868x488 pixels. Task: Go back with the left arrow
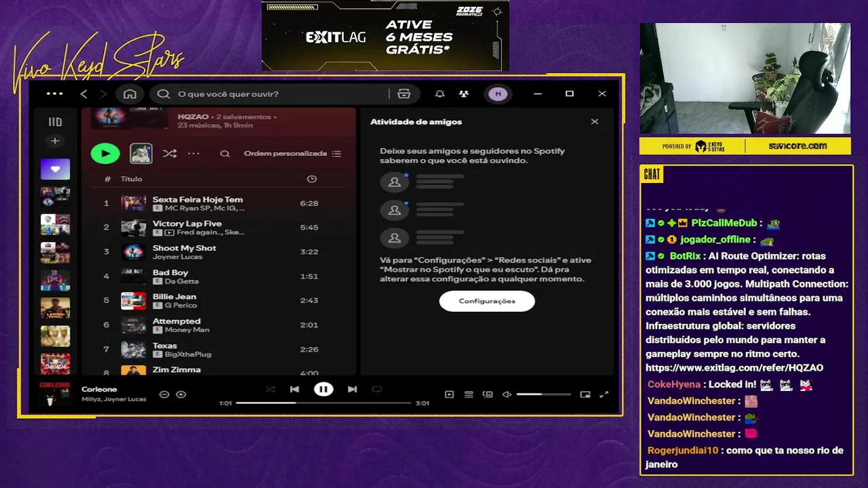coord(84,94)
